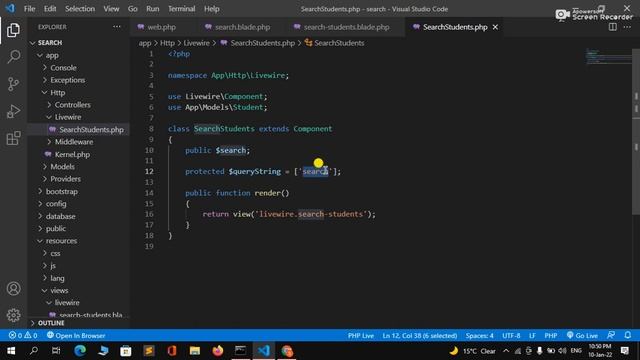This screenshot has width=640, height=360.
Task: Expand the Models folder
Action: [x=62, y=167]
